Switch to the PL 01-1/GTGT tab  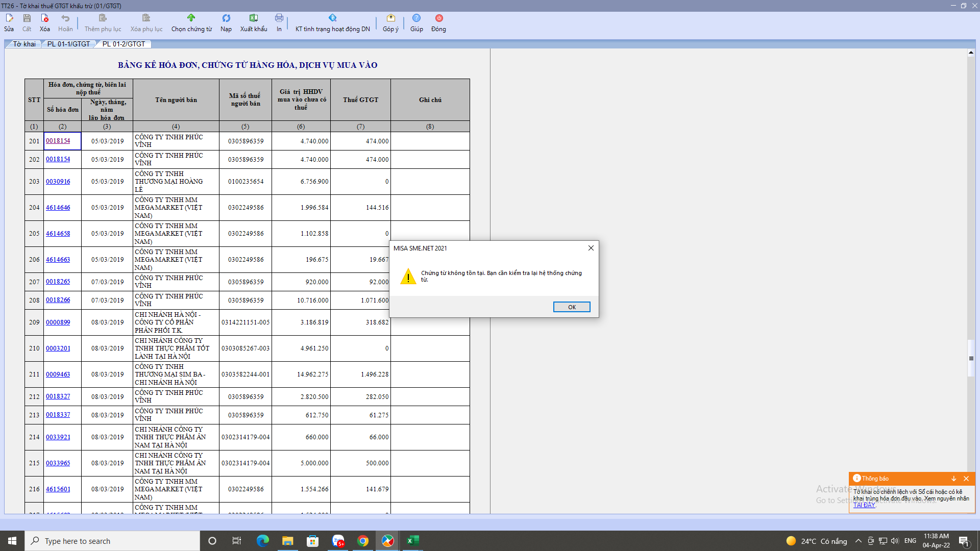pos(68,44)
